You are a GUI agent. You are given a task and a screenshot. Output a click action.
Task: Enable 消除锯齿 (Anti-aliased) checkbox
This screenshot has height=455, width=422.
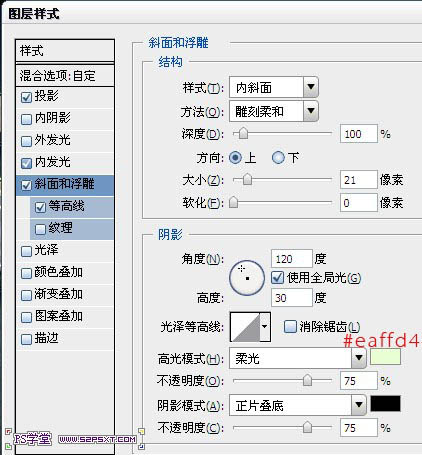290,326
